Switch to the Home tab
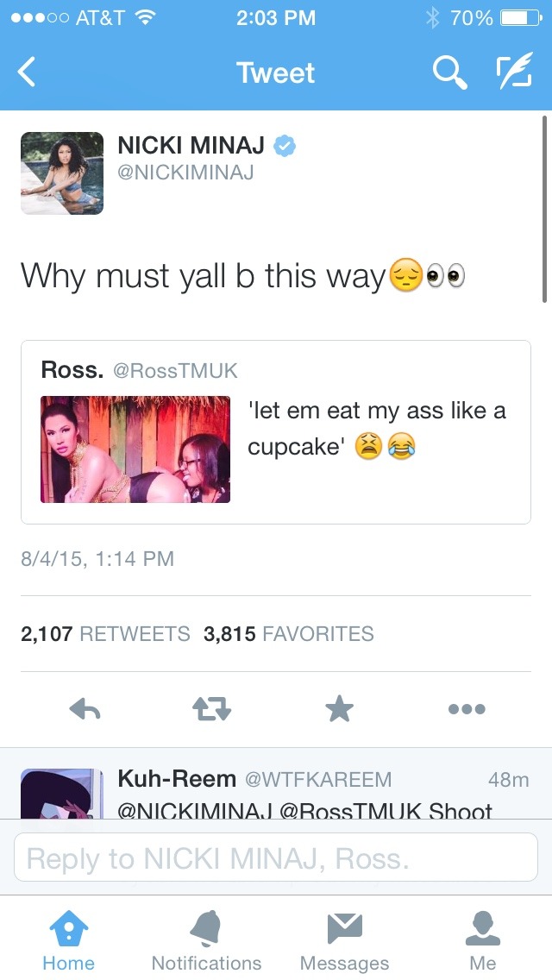 [x=69, y=940]
